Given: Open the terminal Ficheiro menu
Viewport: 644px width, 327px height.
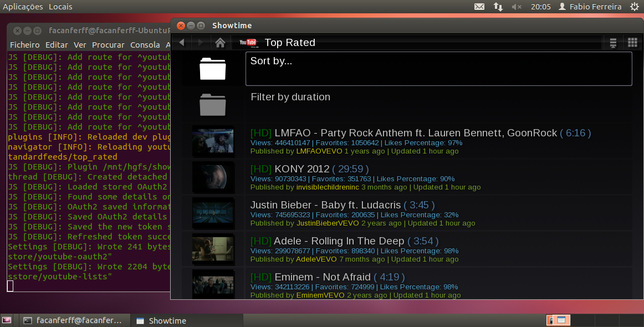Looking at the screenshot, I should coord(24,45).
